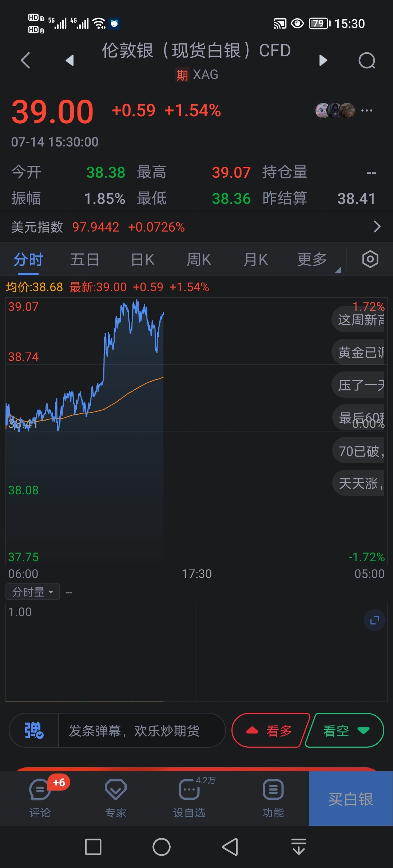Tap the 压了一 bullet comment bubble

click(358, 385)
